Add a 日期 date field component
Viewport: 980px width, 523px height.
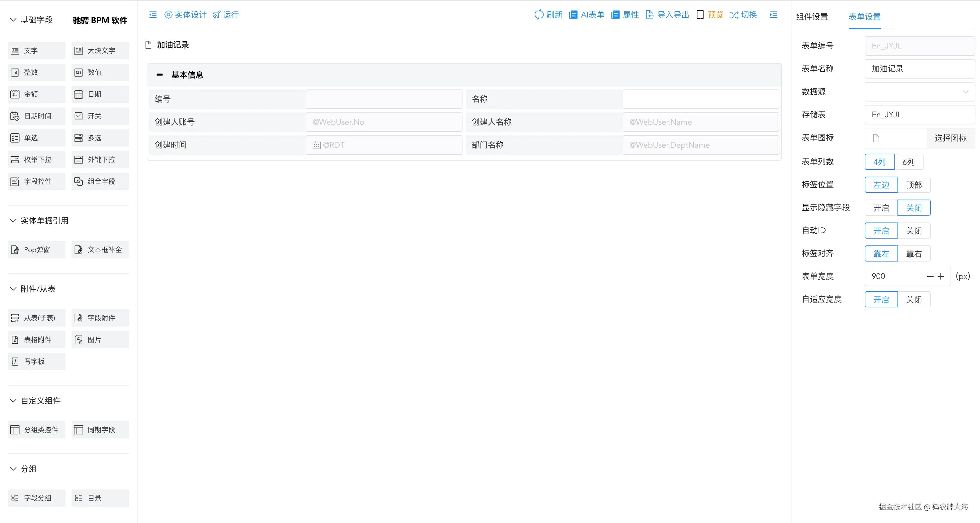100,94
